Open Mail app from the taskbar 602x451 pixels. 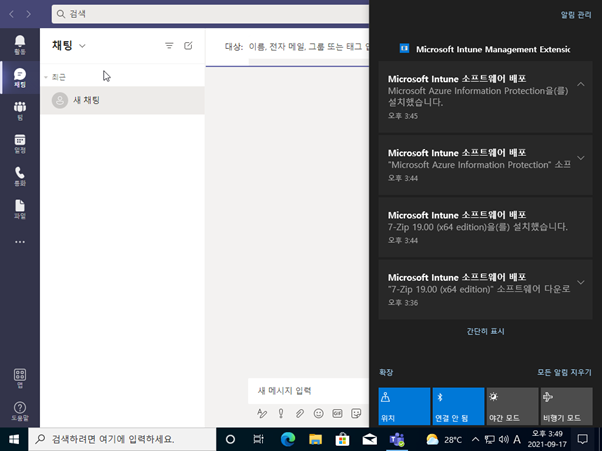[369, 439]
